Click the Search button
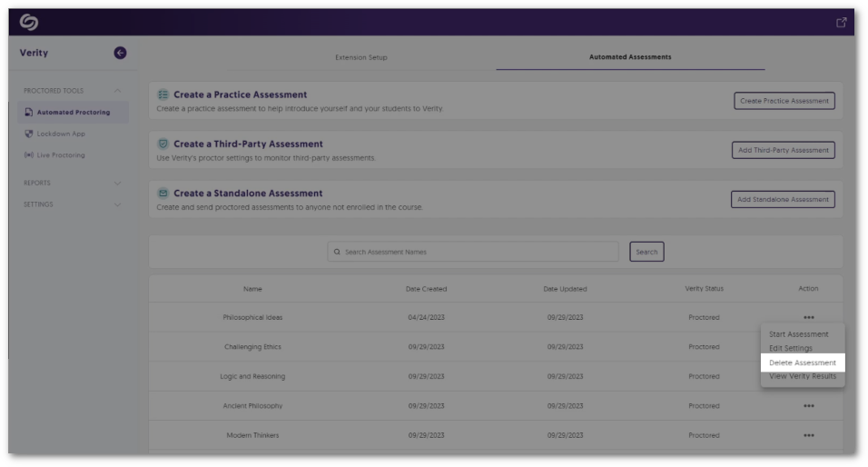Screen dimensions: 868x467 pyautogui.click(x=646, y=252)
